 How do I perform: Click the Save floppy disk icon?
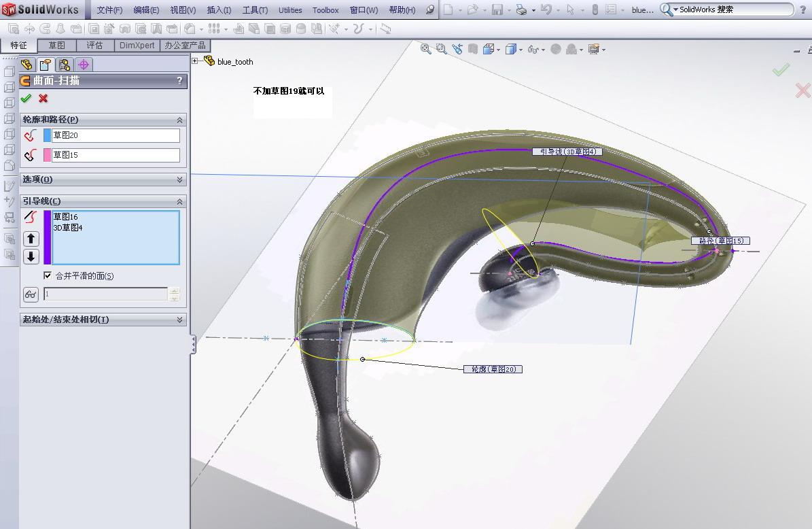point(497,10)
